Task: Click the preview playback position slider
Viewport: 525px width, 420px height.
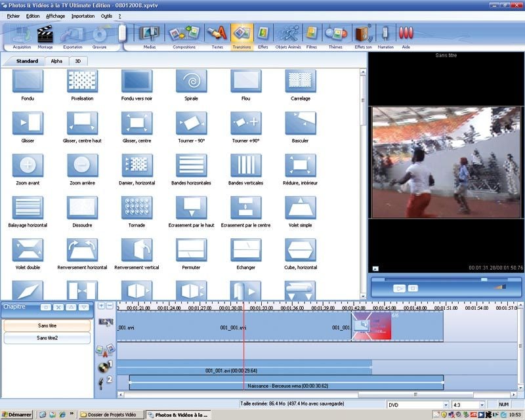Action: click(484, 279)
